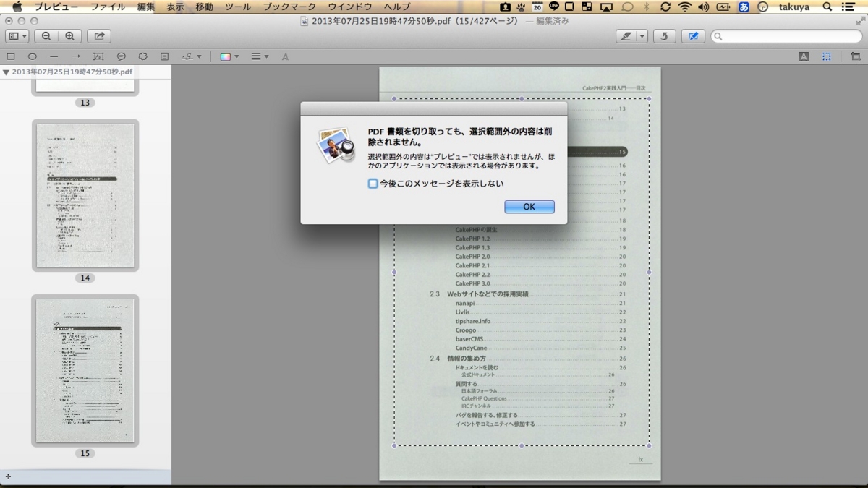Image resolution: width=868 pixels, height=488 pixels.
Task: Open the sidebar view mode dropdown
Action: (17, 36)
